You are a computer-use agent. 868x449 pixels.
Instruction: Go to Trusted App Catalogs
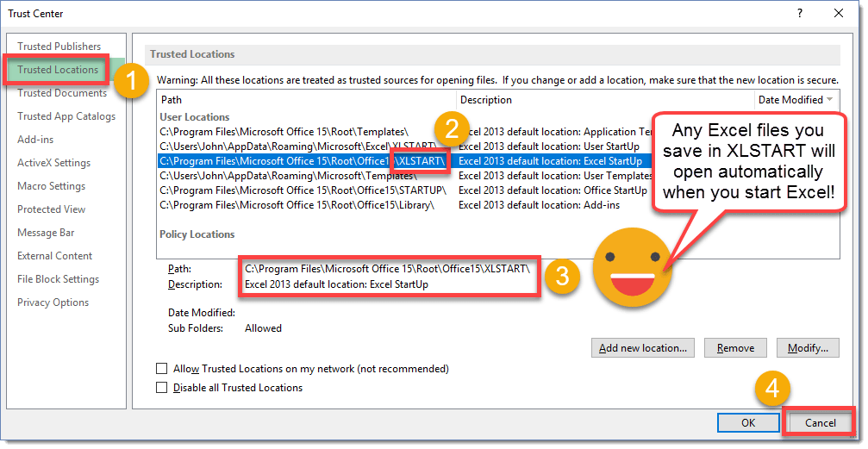[66, 116]
